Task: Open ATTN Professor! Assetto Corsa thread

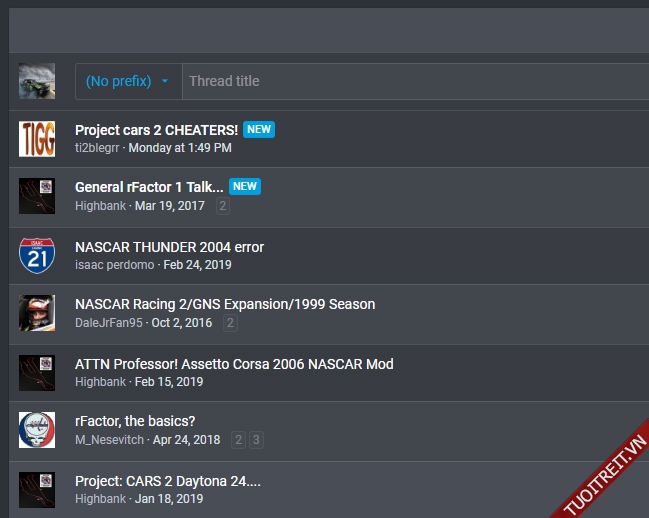Action: point(234,364)
